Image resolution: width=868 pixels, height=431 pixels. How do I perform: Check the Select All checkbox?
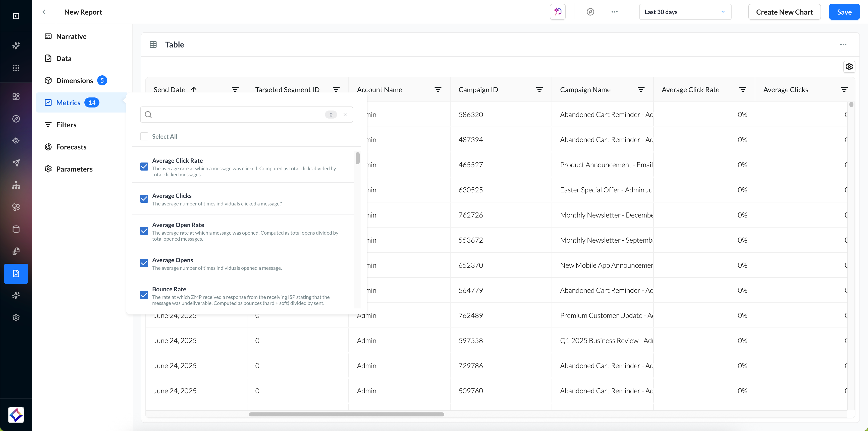(x=144, y=136)
